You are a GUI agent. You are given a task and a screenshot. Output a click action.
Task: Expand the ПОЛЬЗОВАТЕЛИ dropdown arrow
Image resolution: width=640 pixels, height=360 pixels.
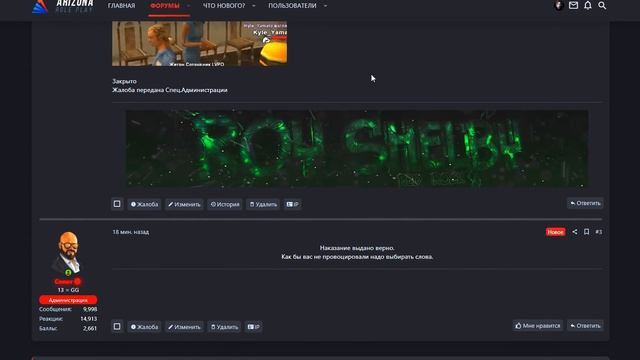pyautogui.click(x=325, y=6)
